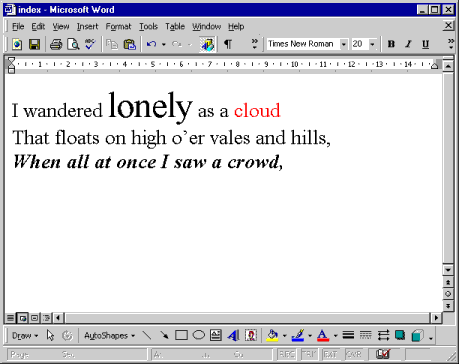Open the Edit menu

pos(38,26)
